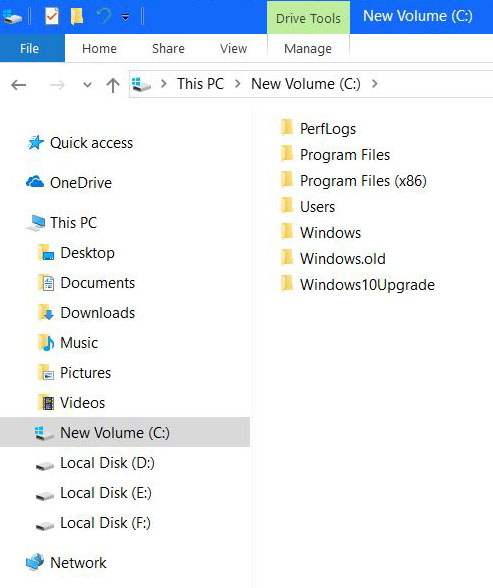493x588 pixels.
Task: Click the drive icon in the title bar
Action: pyautogui.click(x=12, y=17)
